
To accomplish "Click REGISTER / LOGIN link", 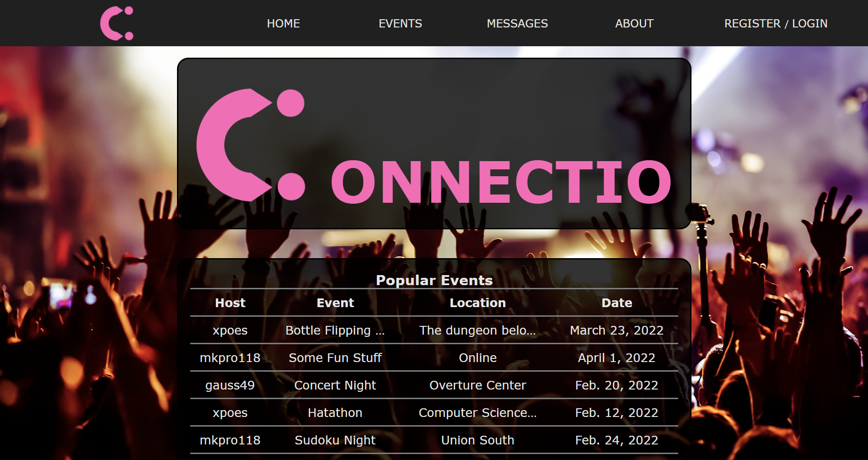I will (776, 23).
